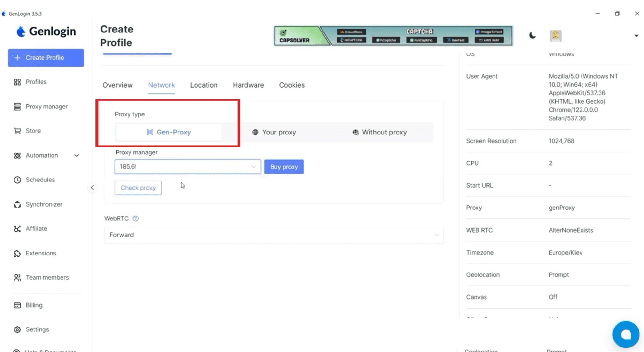
Task: Click the Without proxy globe icon
Action: coord(355,132)
